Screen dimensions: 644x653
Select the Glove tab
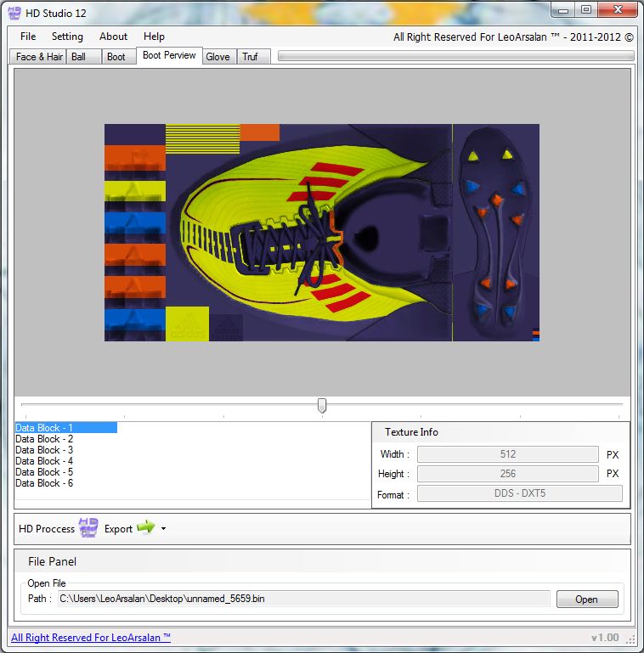[217, 57]
